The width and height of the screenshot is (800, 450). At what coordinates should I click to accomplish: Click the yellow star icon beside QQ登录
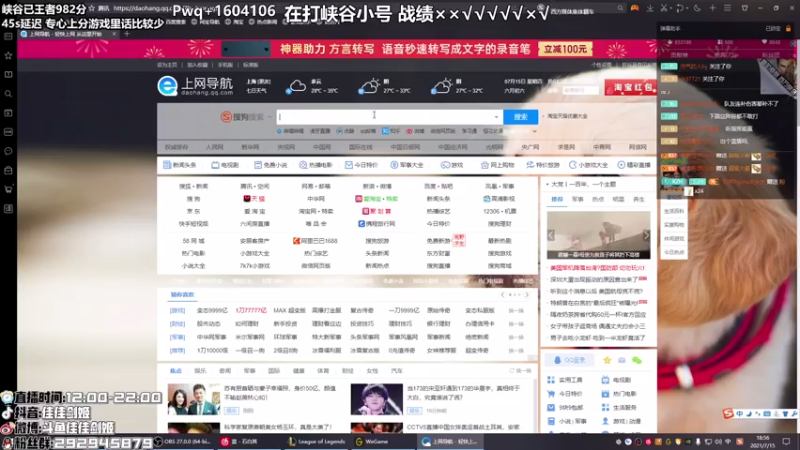[x=607, y=360]
